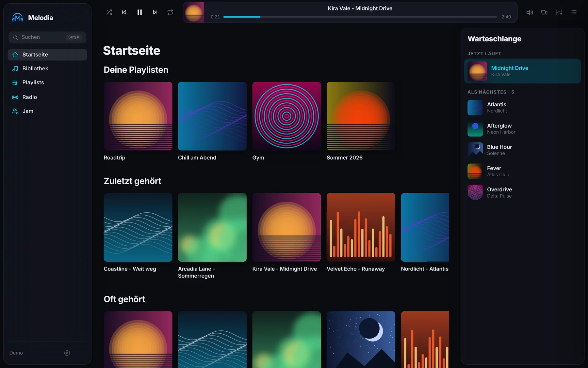Select Afterglow by Neon Harbor in queue
The image size is (588, 368).
(522, 129)
